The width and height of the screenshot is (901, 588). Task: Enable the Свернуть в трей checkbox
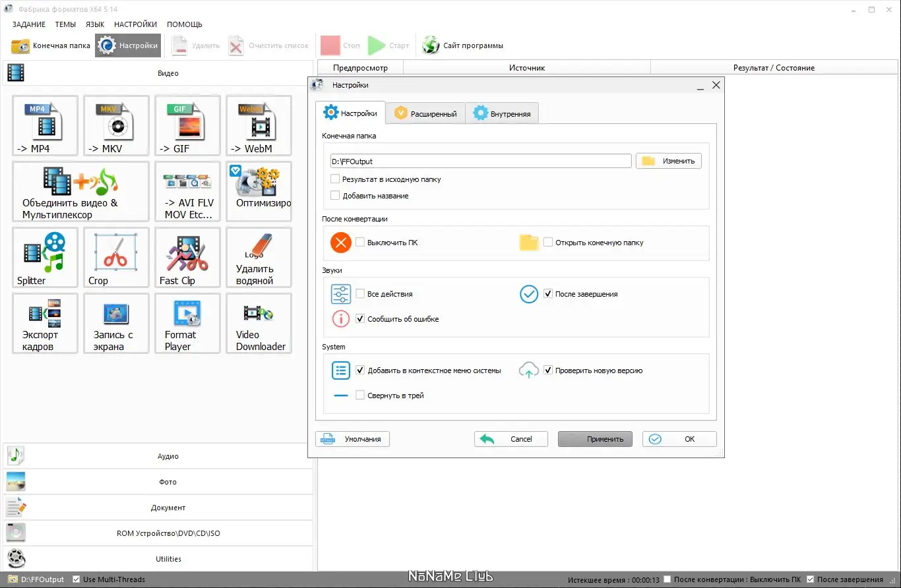pyautogui.click(x=360, y=396)
